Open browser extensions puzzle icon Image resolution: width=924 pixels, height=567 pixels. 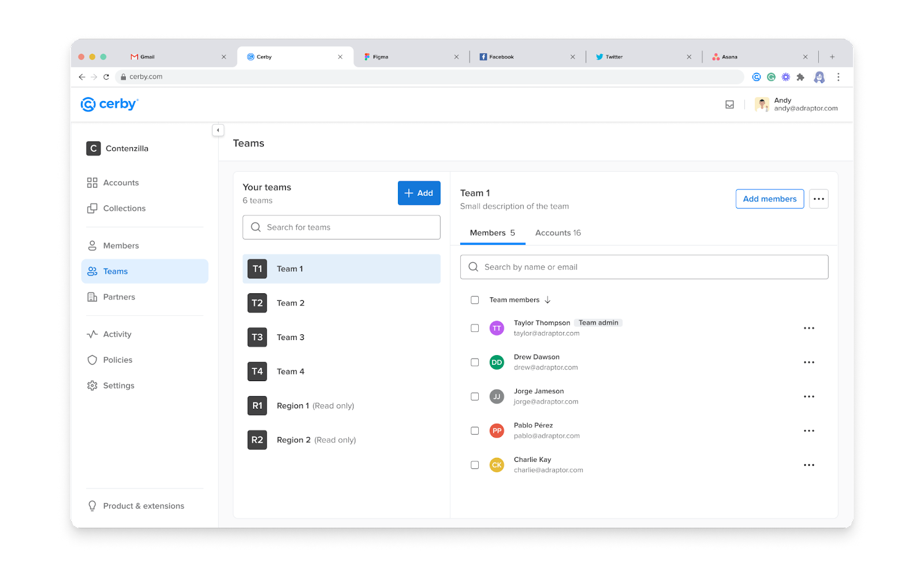point(800,77)
